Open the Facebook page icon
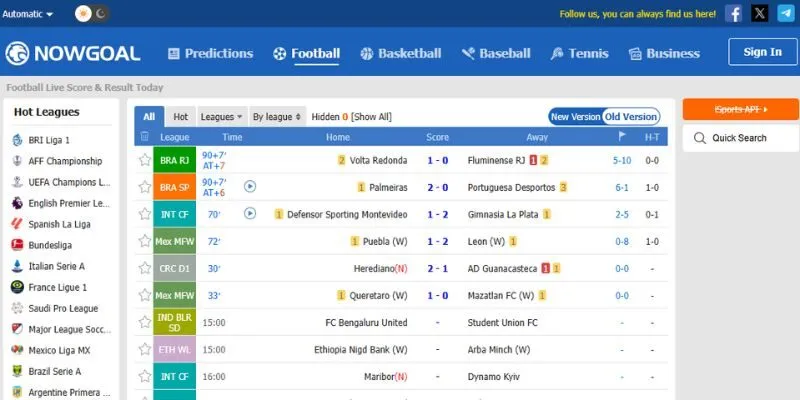This screenshot has height=400, width=800. (x=734, y=14)
